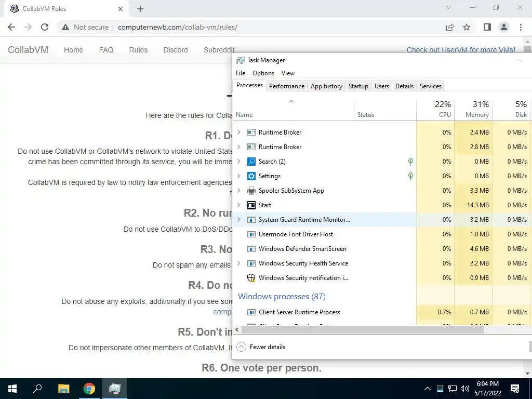Image resolution: width=532 pixels, height=399 pixels.
Task: Switch to the Services tab
Action: [431, 86]
